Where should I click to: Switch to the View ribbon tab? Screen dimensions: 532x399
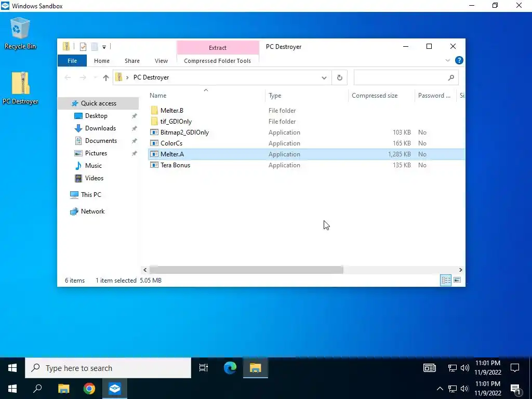(161, 61)
